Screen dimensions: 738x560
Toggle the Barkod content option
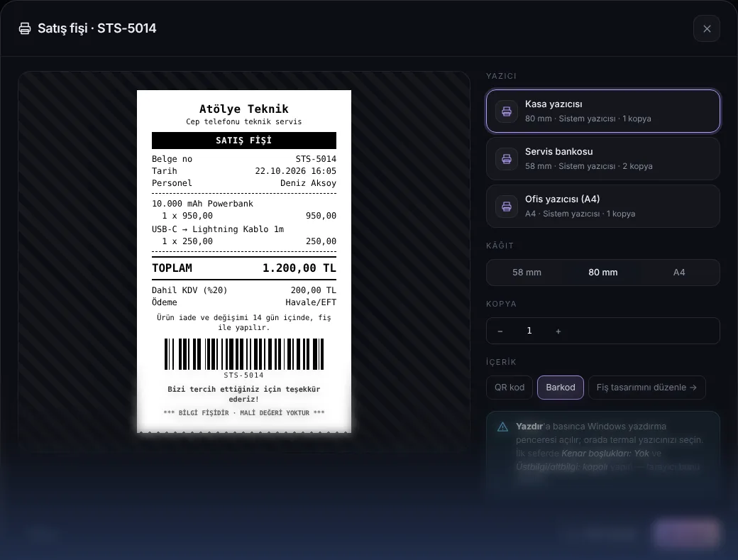click(560, 388)
